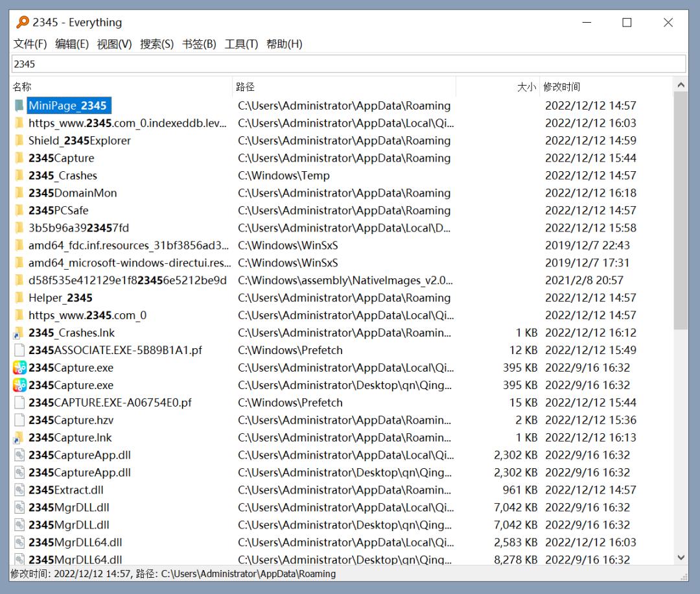
Task: Click size 12 KB cell
Action: (523, 350)
